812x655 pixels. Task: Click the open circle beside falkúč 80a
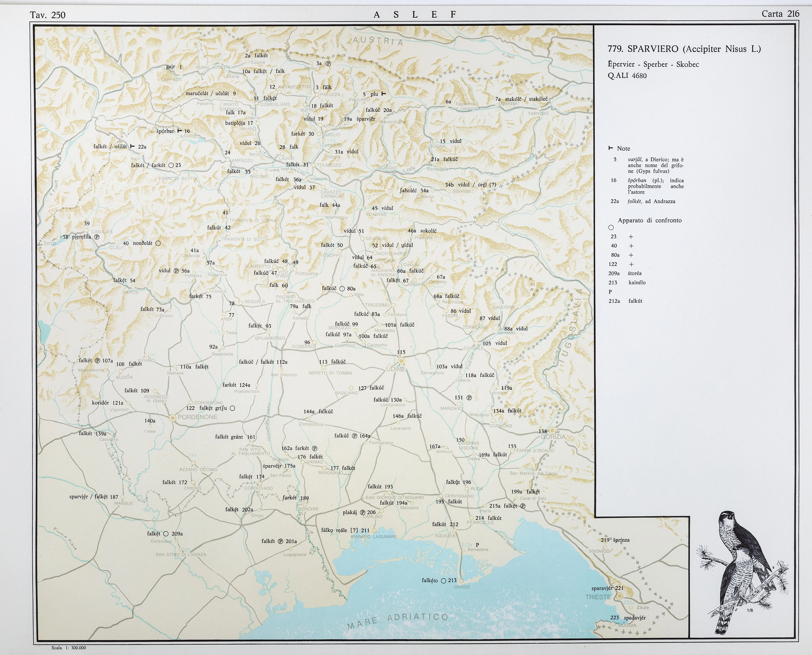click(x=342, y=289)
